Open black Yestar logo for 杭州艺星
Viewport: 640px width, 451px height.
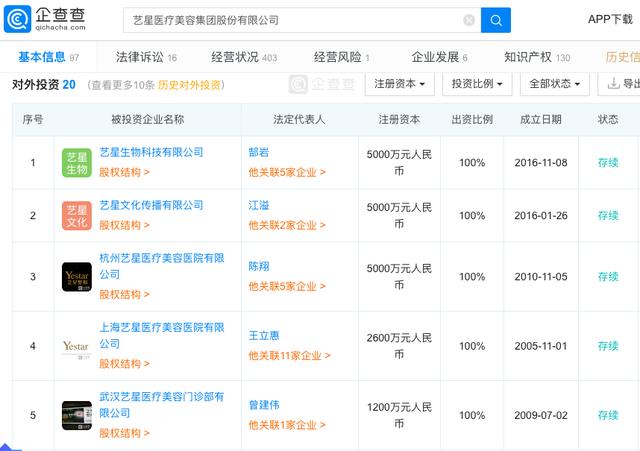(77, 277)
